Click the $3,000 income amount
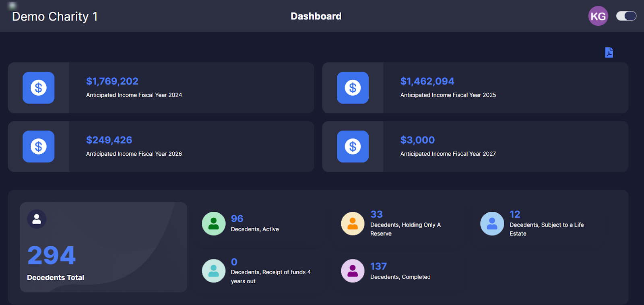The height and width of the screenshot is (305, 644). [417, 140]
